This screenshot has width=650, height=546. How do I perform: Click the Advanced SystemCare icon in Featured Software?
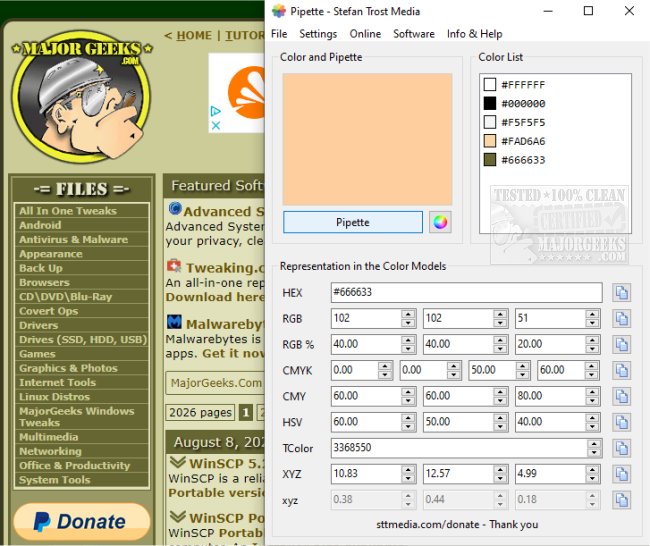[175, 208]
